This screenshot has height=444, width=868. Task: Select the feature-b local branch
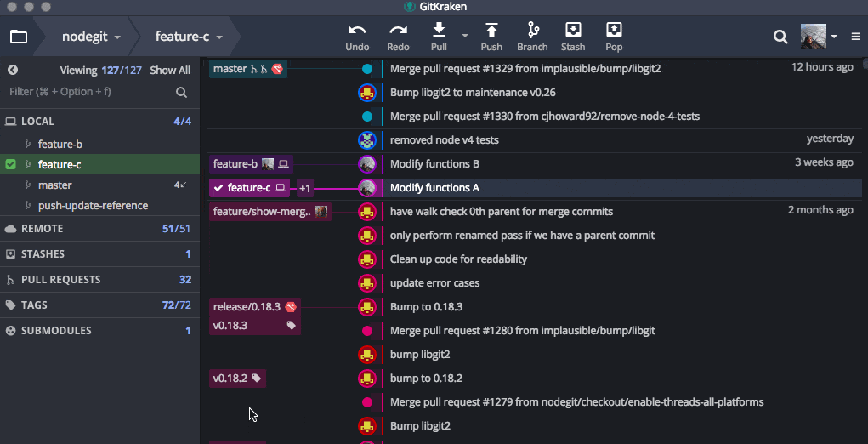coord(99,145)
